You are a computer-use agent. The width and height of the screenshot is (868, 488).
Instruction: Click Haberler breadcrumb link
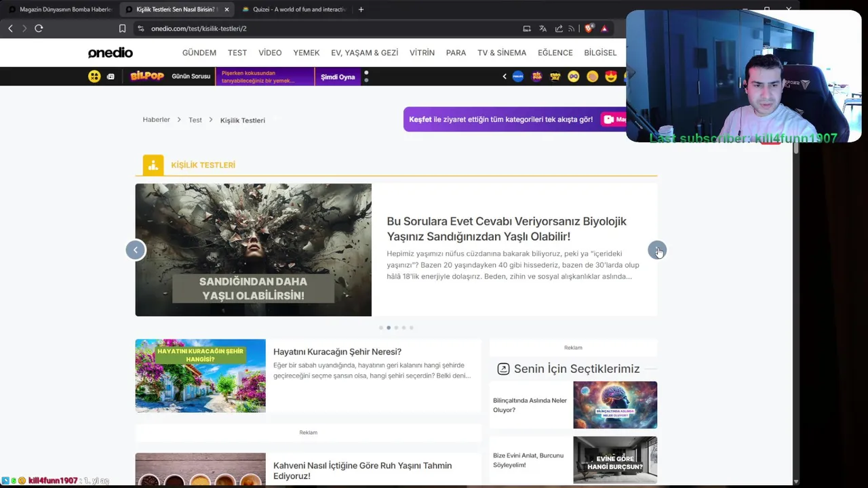click(156, 119)
